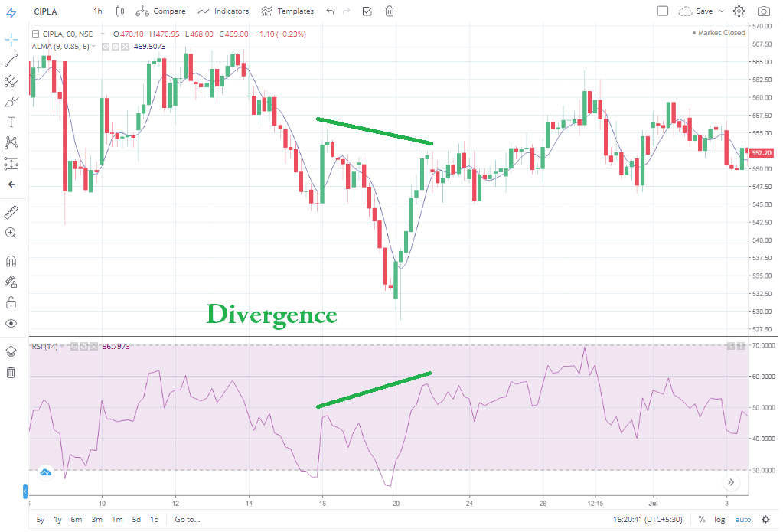
Task: Select 5y date range
Action: tap(41, 520)
